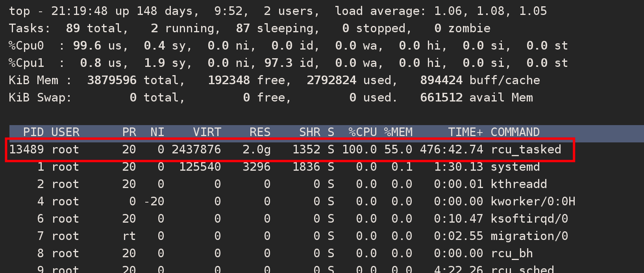Select the rcu_bh process entry

[x=512, y=253]
